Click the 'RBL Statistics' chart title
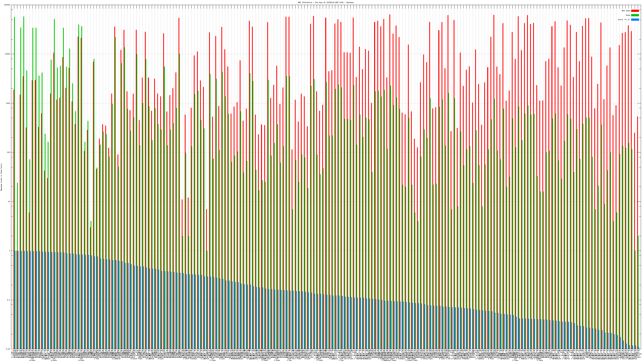The height and width of the screenshot is (362, 644). (305, 2)
